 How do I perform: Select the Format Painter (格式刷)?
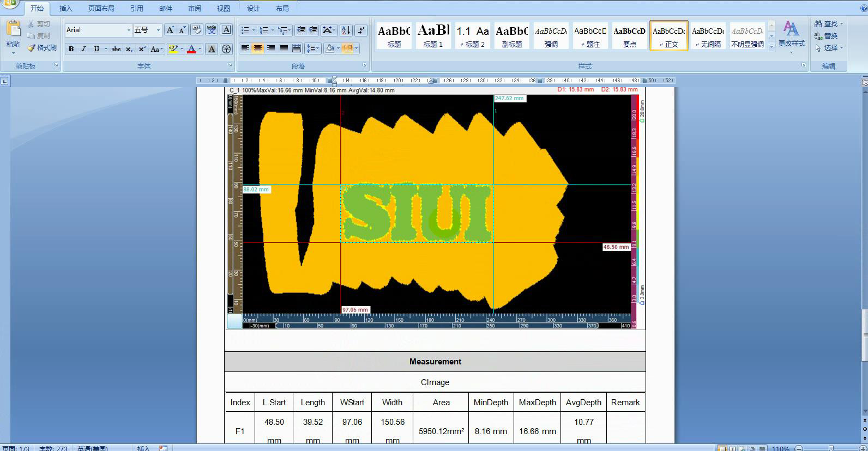click(42, 48)
